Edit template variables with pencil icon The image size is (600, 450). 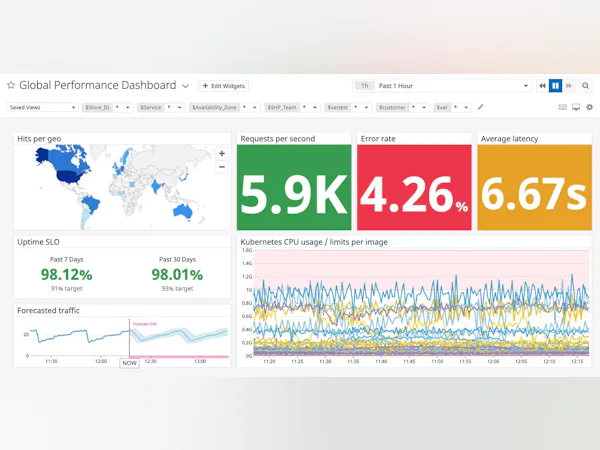coord(480,107)
